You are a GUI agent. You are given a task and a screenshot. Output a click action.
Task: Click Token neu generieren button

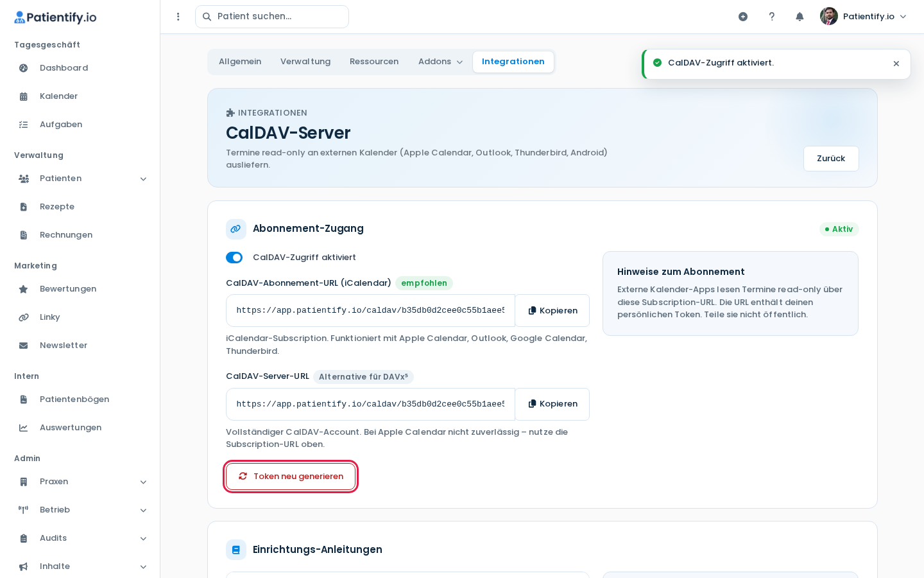click(x=291, y=477)
